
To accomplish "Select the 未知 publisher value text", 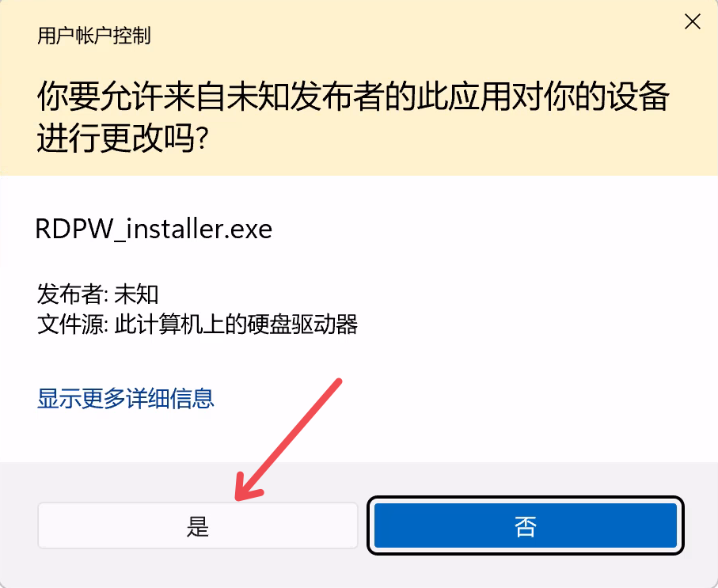I will (136, 294).
